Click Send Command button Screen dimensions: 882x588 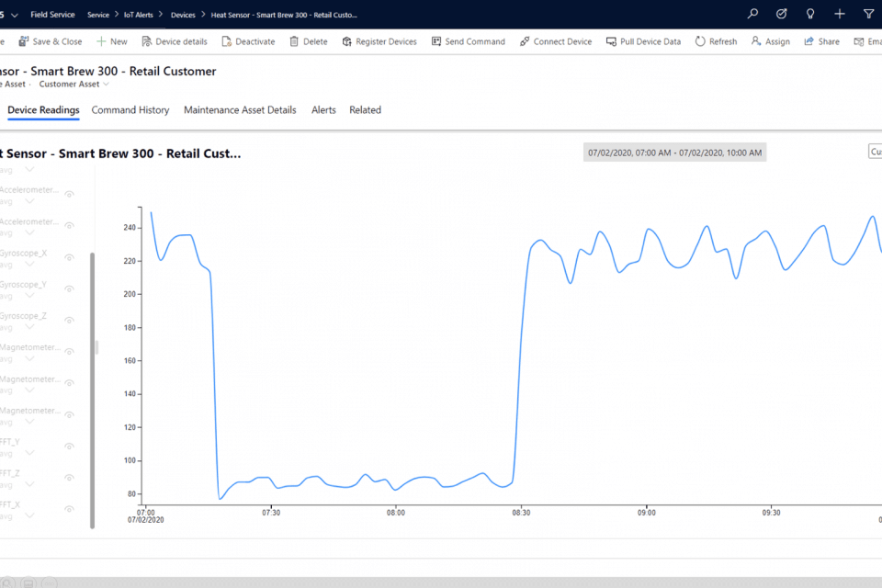469,41
